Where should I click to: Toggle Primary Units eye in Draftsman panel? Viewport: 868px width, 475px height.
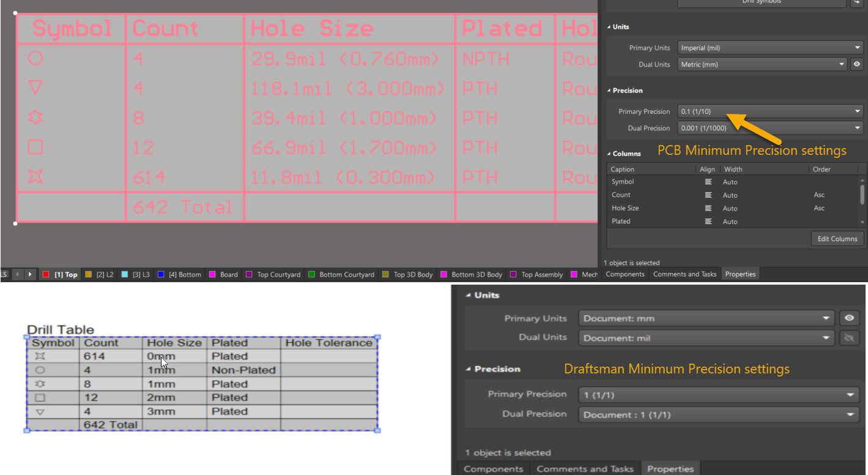(850, 318)
